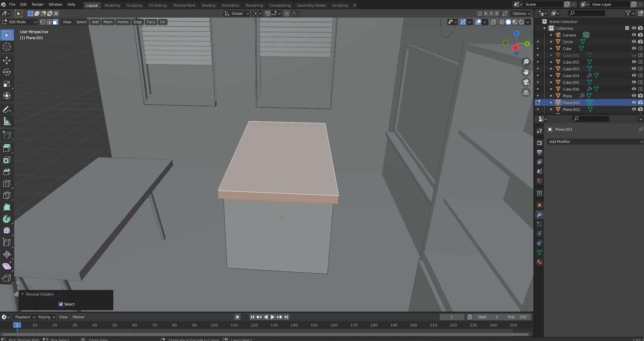Select the Spin tool
Viewport: 644px width, 341px height.
pos(7,219)
